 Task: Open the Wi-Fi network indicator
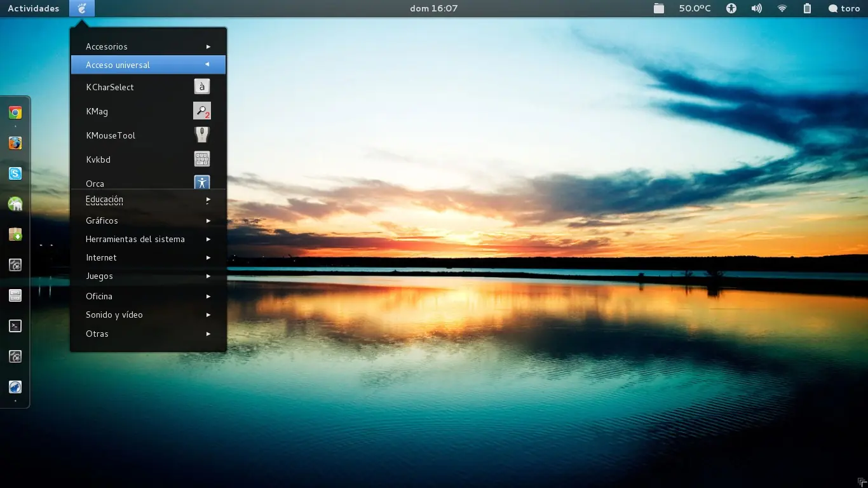[x=782, y=8]
